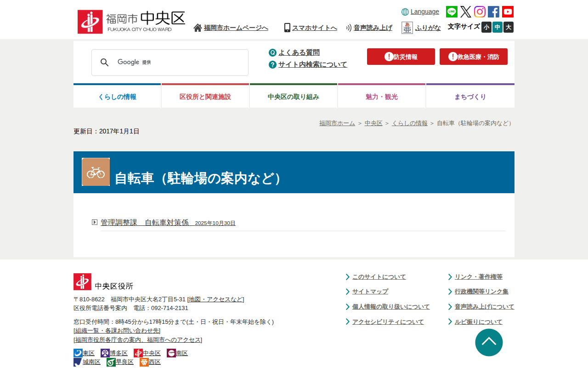The height and width of the screenshot is (368, 588).
Task: Click the 博多区 ward emblem icon
Action: tap(105, 353)
